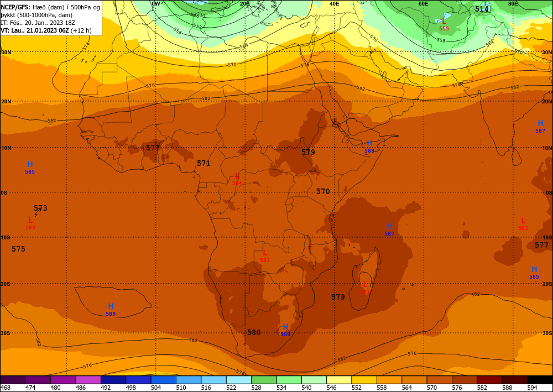The width and height of the screenshot is (553, 392).
Task: Click the red L 583 in the Atlantic
Action: [x=30, y=223]
